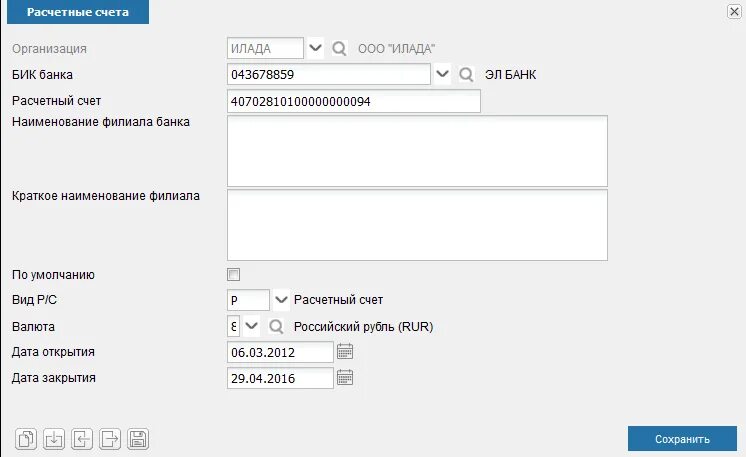
Task: Toggle the По умолчанию checkbox
Action: point(233,274)
